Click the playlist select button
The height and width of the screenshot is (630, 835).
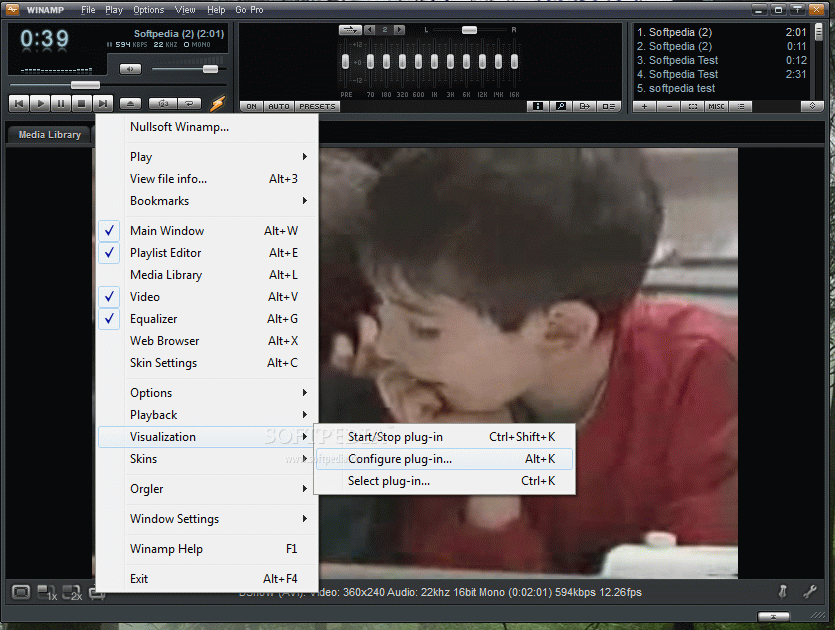[x=693, y=107]
